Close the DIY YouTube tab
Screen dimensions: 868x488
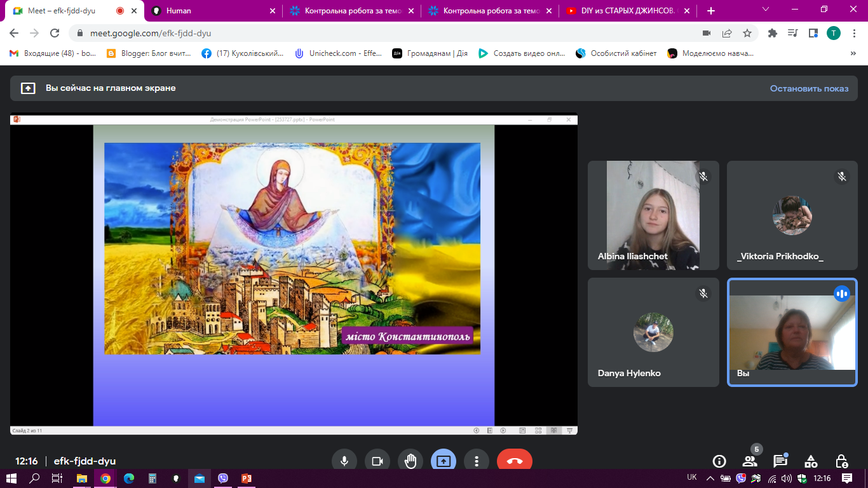686,11
